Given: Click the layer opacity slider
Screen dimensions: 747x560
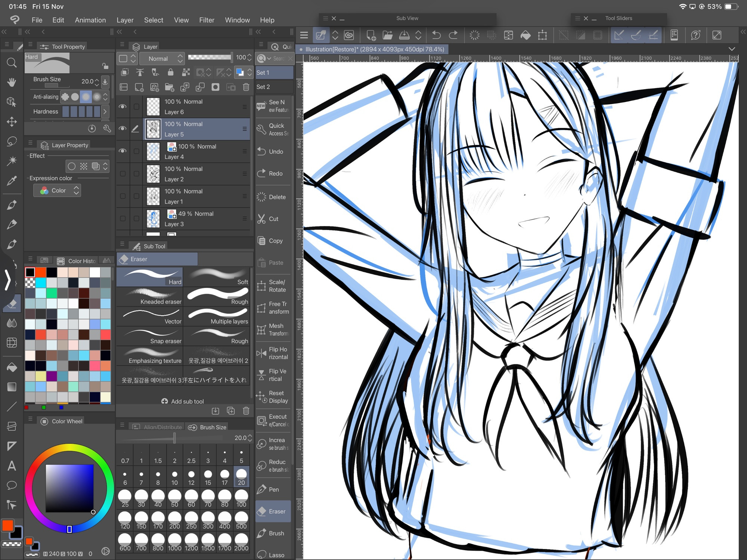Looking at the screenshot, I should [x=210, y=57].
